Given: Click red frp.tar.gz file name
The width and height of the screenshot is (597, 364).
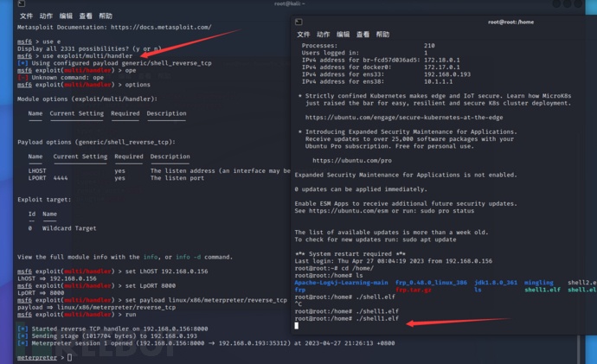Looking at the screenshot, I should tap(413, 290).
